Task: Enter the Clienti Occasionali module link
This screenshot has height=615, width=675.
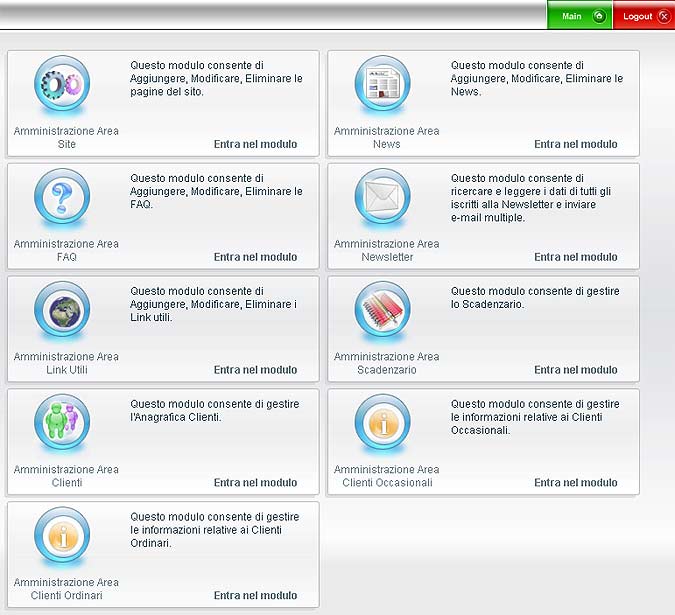Action: tap(576, 482)
